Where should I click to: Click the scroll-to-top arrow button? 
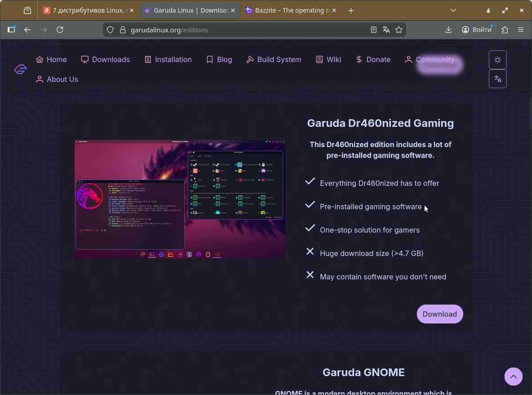click(514, 377)
